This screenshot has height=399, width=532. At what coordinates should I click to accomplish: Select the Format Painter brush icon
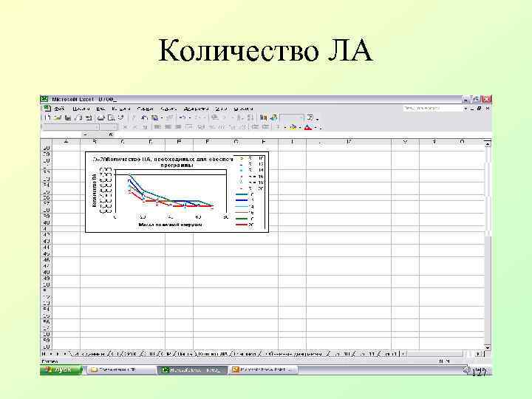click(170, 117)
